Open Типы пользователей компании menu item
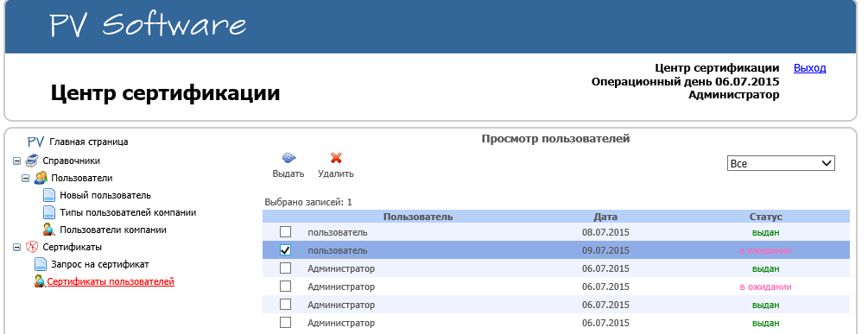 (128, 212)
